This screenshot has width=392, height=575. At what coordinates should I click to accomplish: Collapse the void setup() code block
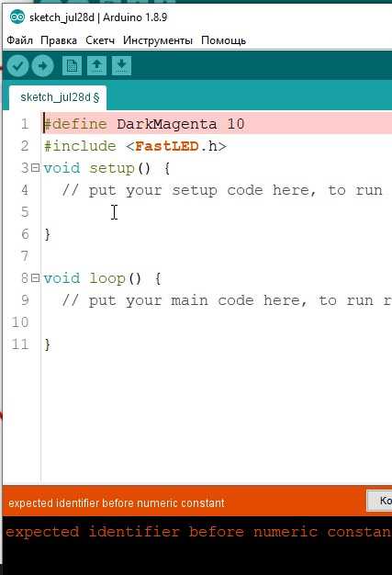[35, 168]
